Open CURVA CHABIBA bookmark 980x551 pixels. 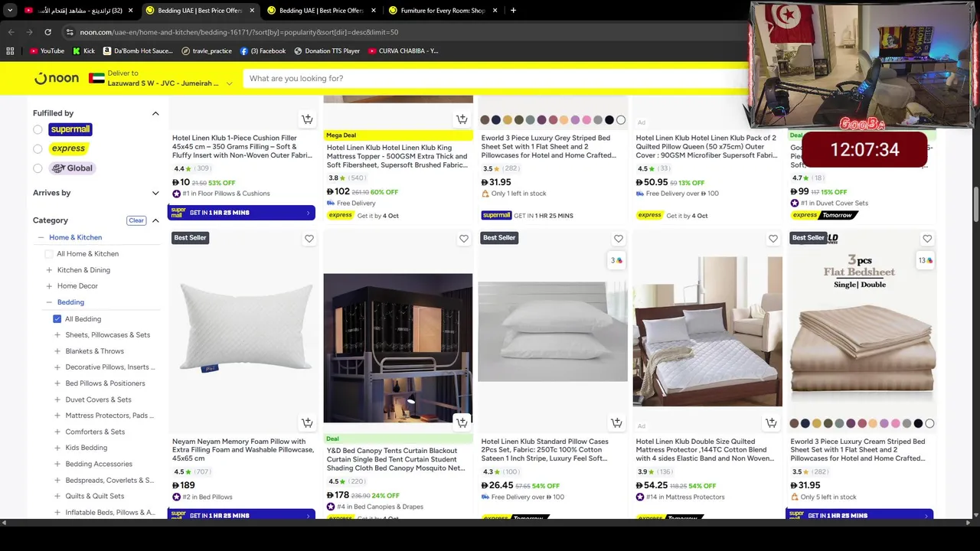[x=403, y=51]
